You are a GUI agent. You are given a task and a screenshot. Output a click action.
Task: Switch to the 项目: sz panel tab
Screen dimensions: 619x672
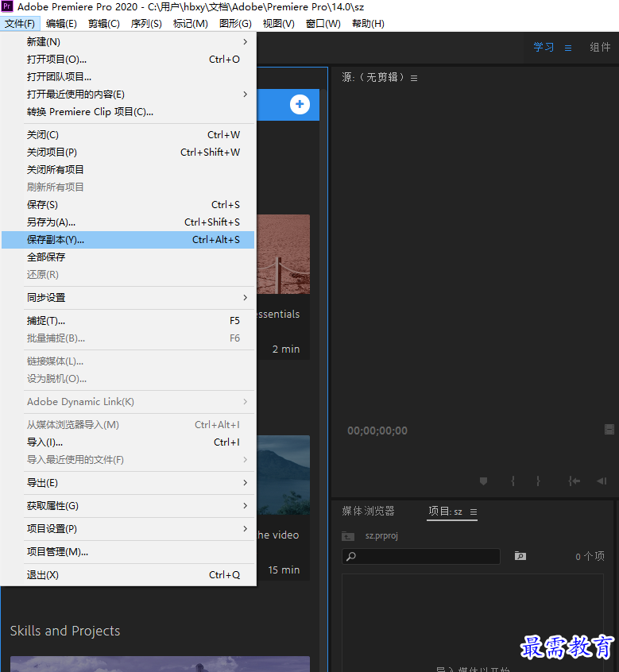point(446,511)
